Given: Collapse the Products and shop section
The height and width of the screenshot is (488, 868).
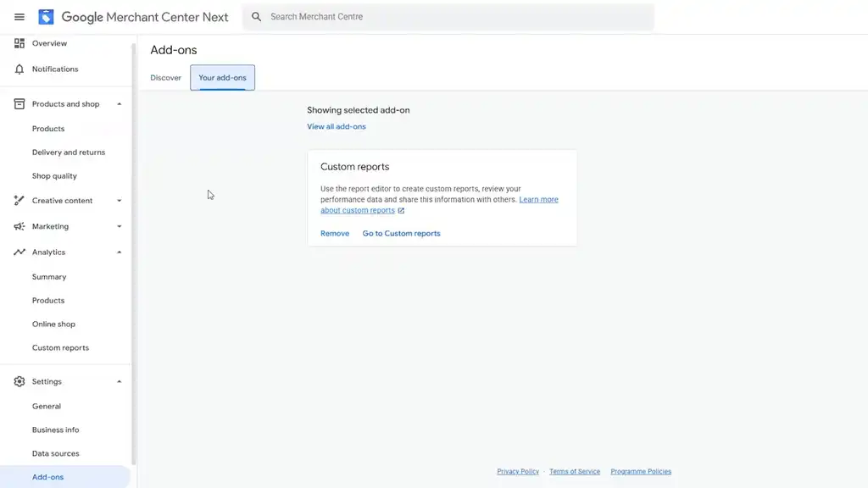Looking at the screenshot, I should click(119, 104).
